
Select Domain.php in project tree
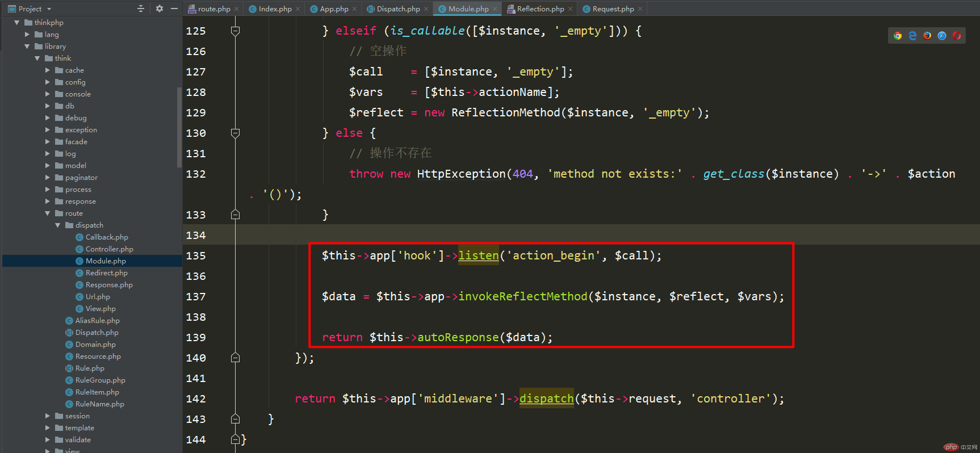pyautogui.click(x=95, y=345)
